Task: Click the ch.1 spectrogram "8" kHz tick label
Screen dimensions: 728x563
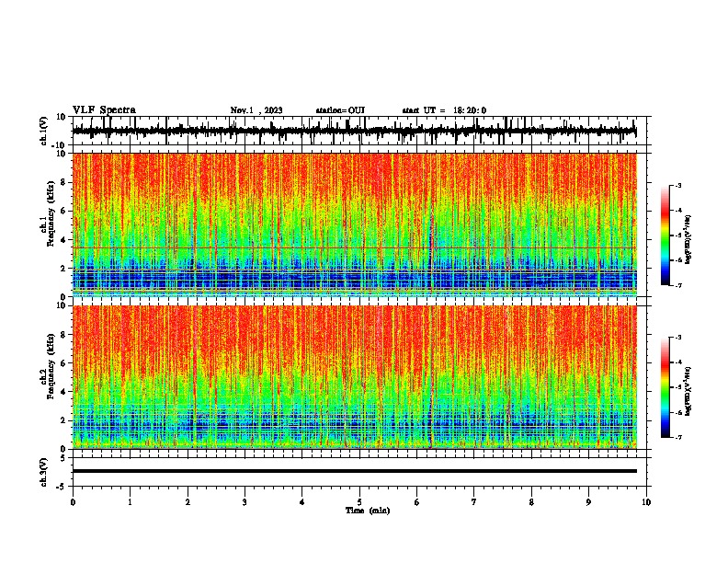Action: point(63,182)
